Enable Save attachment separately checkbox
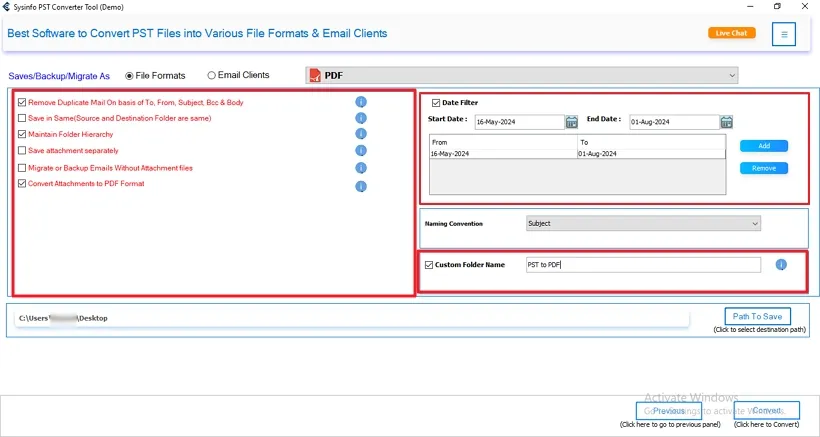Image resolution: width=820 pixels, height=437 pixels. click(x=22, y=150)
